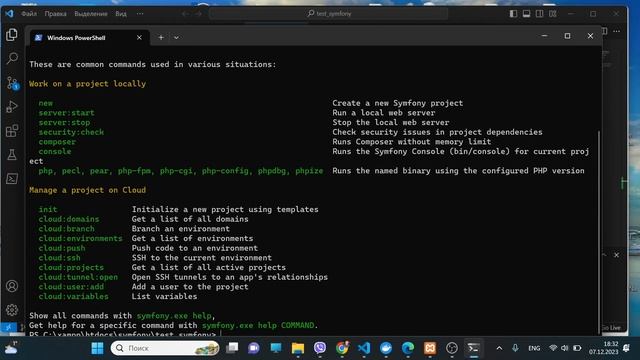Switch input language ENG indicator
The image size is (640, 360).
click(534, 348)
